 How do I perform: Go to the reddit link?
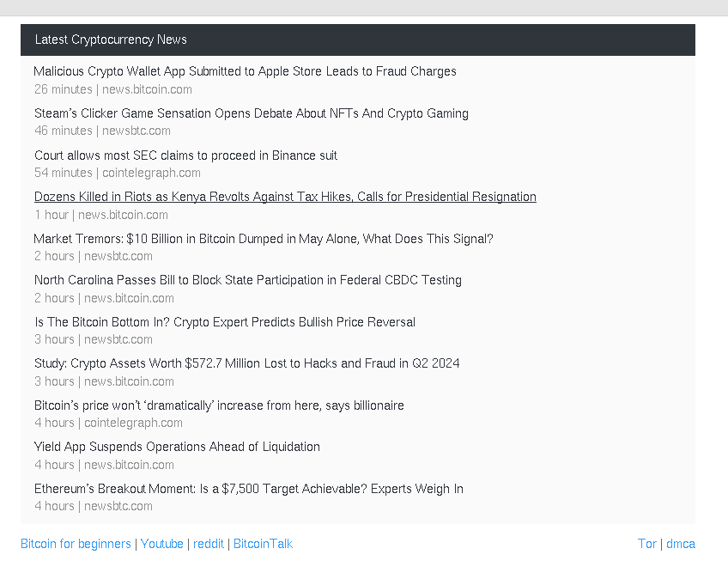click(209, 544)
